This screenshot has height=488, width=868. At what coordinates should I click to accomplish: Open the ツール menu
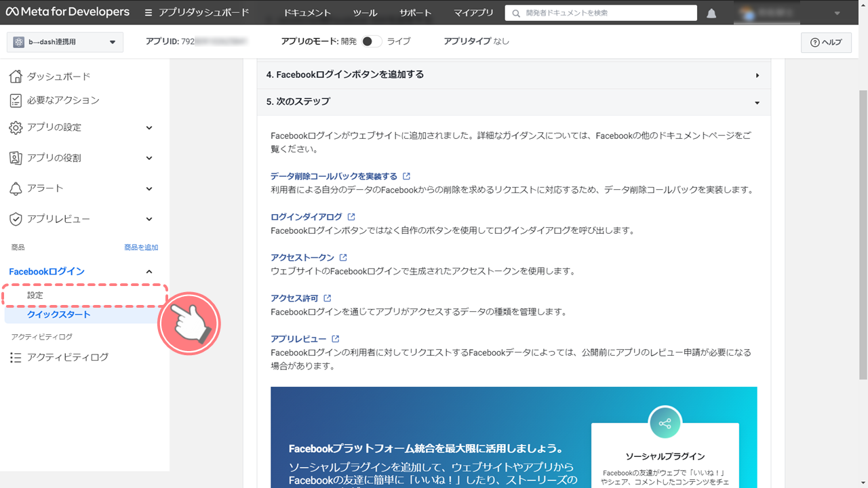(x=366, y=13)
